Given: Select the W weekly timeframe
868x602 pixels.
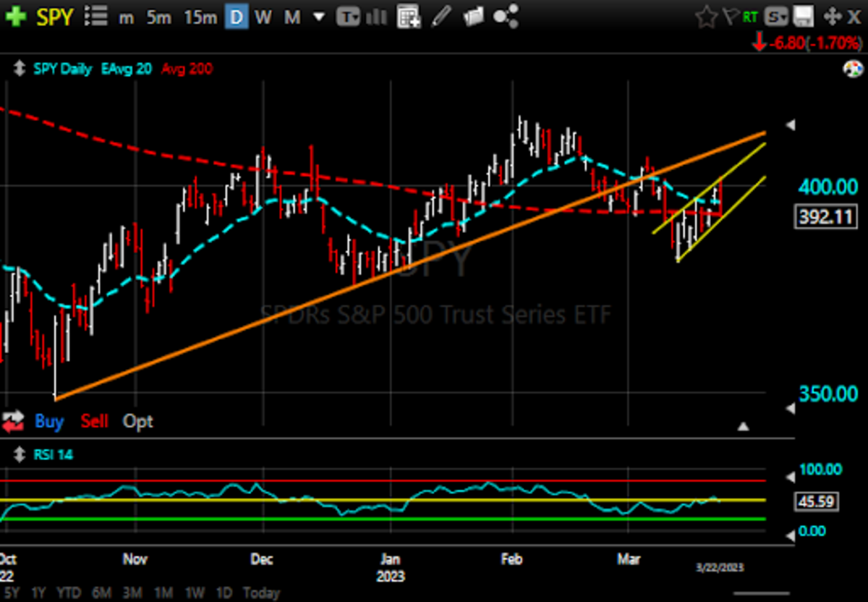Looking at the screenshot, I should [x=263, y=17].
